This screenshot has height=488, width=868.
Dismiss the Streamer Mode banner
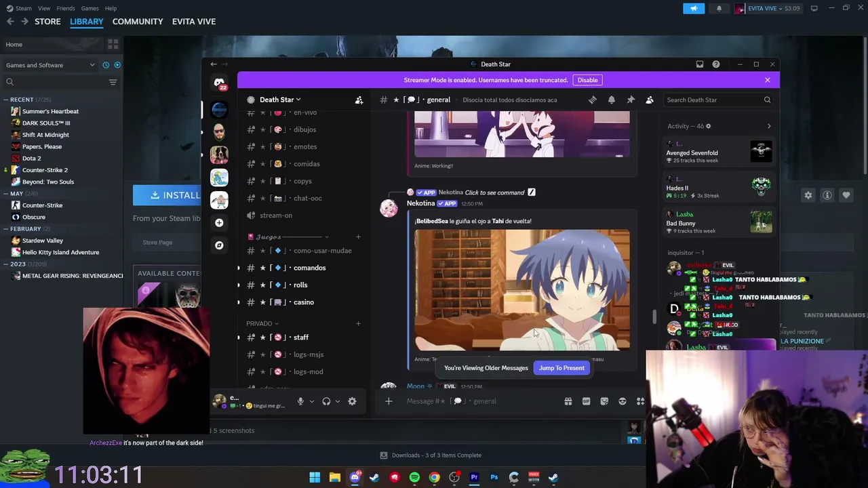[768, 80]
